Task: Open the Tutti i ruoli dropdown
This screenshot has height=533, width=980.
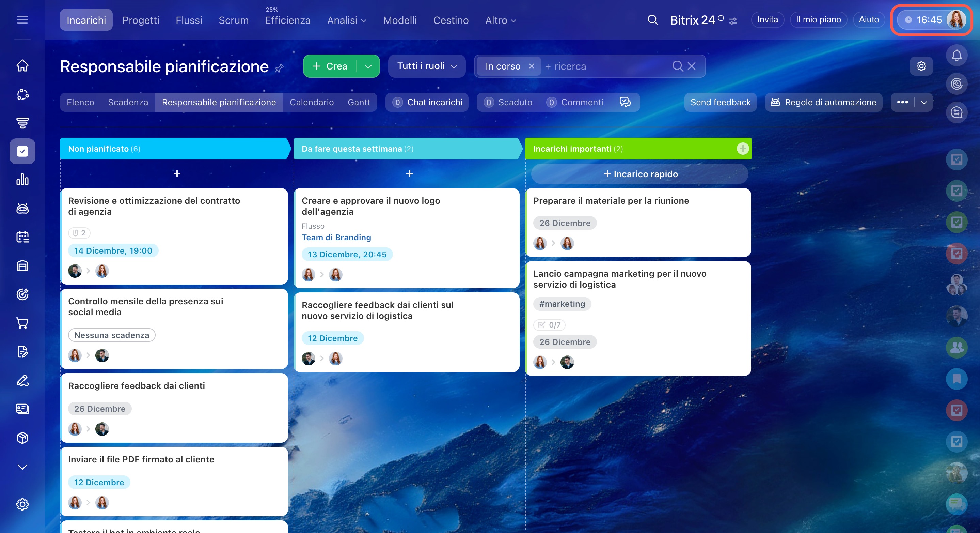Action: tap(426, 66)
